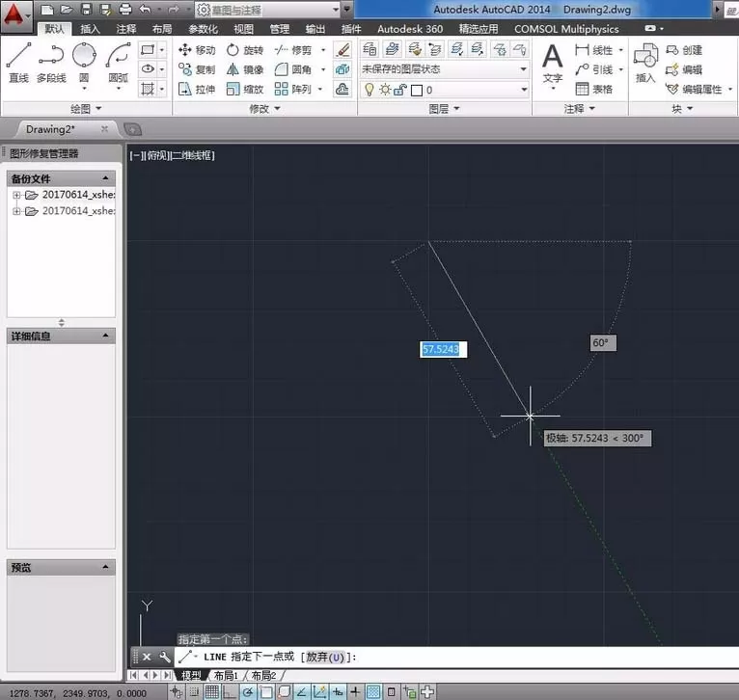The width and height of the screenshot is (739, 700).
Task: Select the Arc (圆弧) tool
Action: (118, 64)
